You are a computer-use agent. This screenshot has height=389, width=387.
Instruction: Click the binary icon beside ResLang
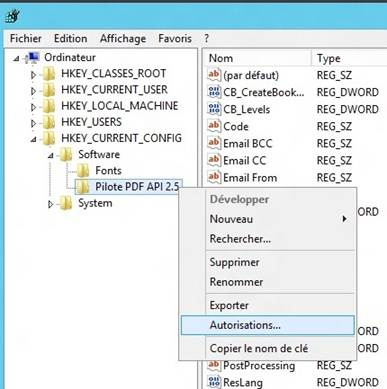coord(214,382)
